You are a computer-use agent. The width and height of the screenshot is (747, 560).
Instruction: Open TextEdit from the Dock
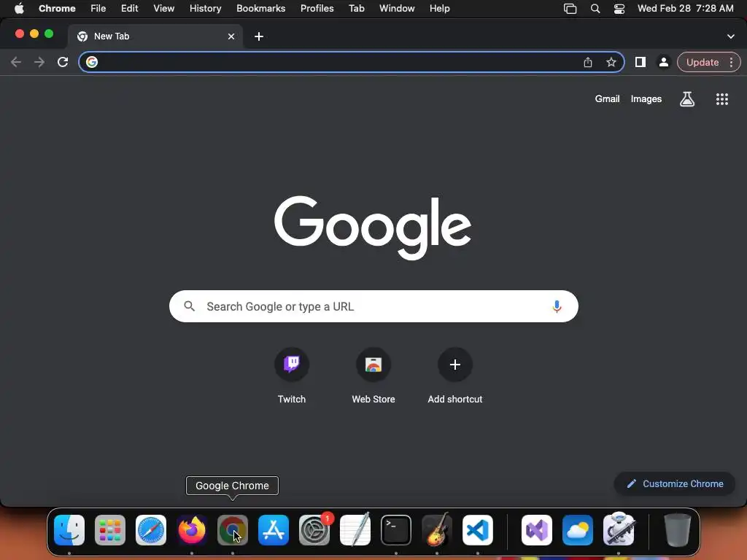click(355, 530)
